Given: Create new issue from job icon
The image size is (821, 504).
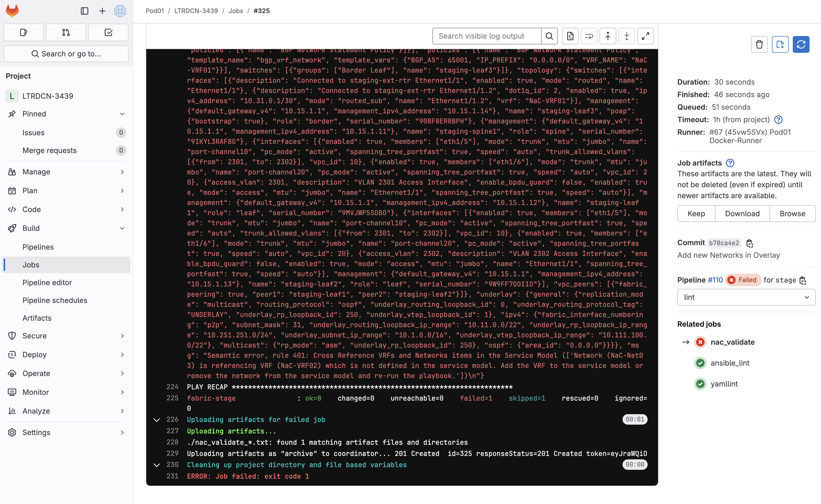Looking at the screenshot, I should (780, 44).
